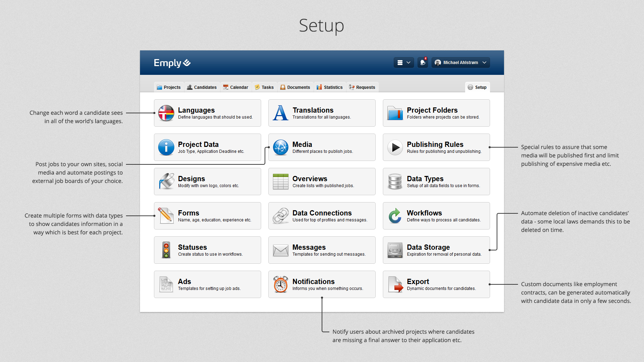Click the Translations letter A icon
Screen dimensions: 644x362
(281, 113)
